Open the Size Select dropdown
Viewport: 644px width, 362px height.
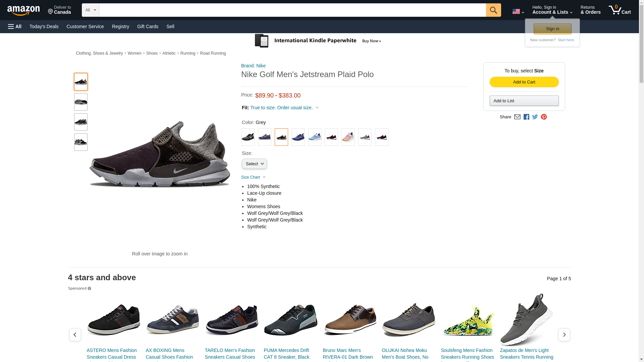pos(254,164)
